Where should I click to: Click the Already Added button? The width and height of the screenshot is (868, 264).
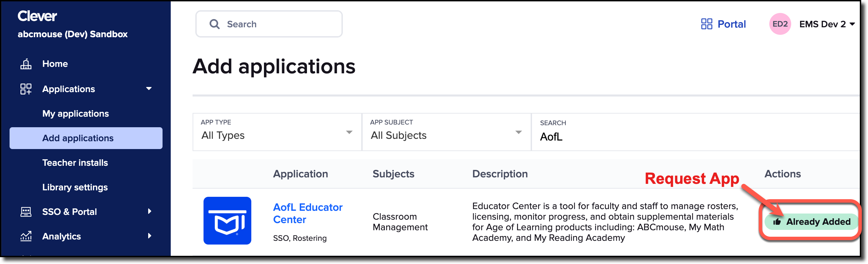click(811, 222)
